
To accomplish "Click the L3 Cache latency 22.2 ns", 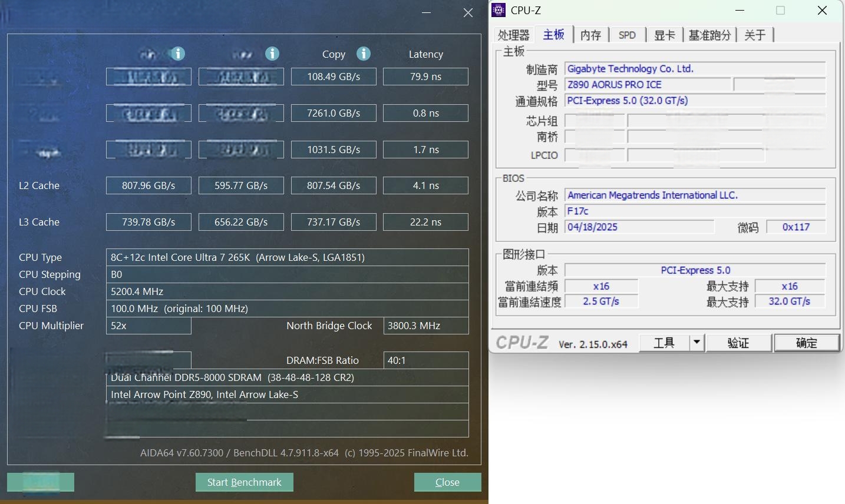I will point(426,222).
